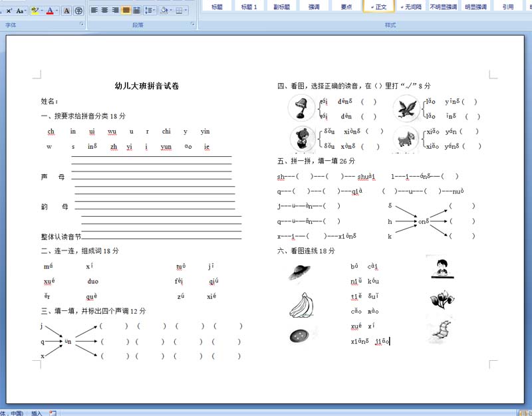This screenshot has height=416, width=532.
Task: Apply the 要点 style
Action: [346, 6]
